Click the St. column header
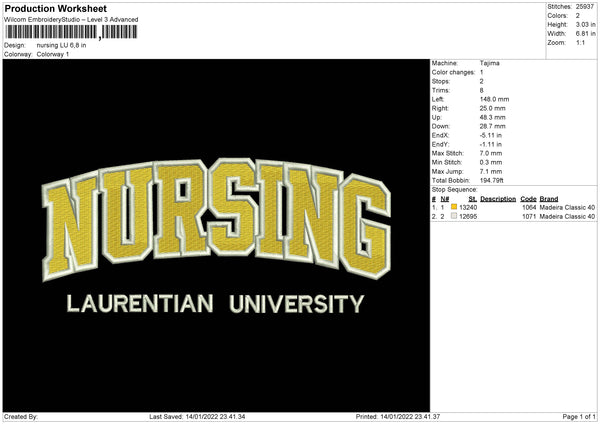Viewport: 600px width, 424px height. click(472, 199)
